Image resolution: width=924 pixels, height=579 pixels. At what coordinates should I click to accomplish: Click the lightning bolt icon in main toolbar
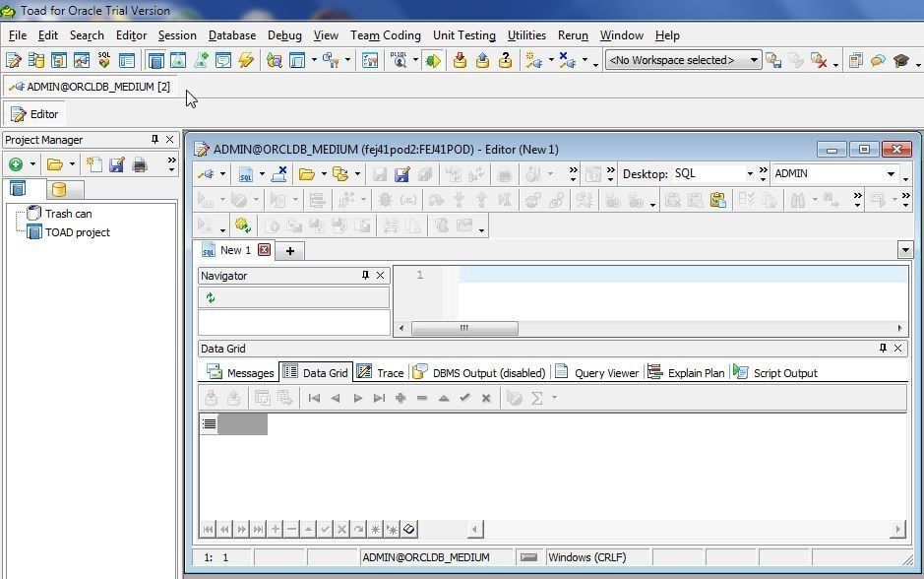(x=246, y=60)
